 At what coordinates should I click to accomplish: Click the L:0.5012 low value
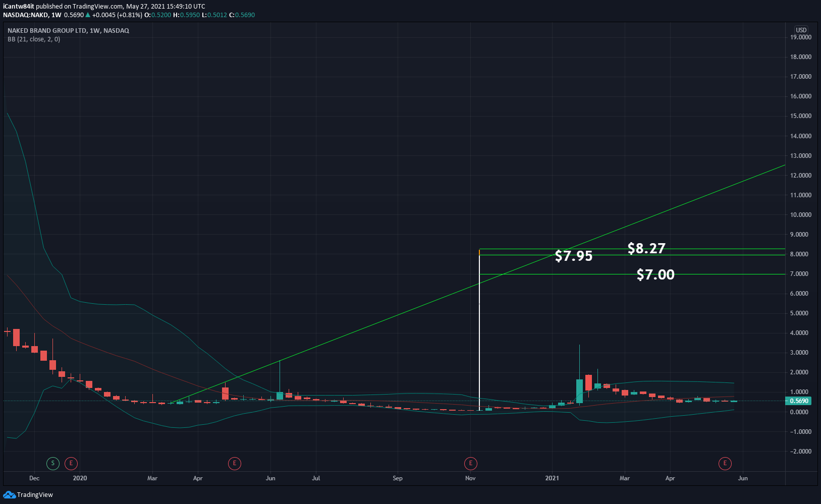click(214, 15)
